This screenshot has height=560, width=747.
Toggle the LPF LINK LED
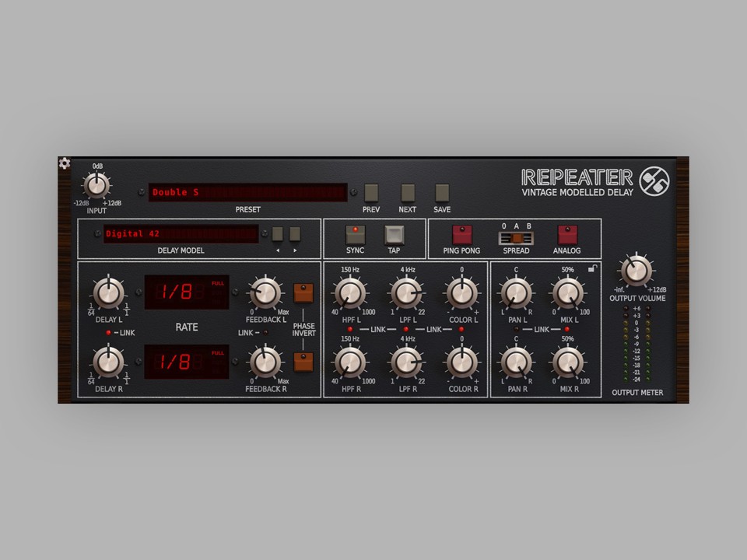406,330
